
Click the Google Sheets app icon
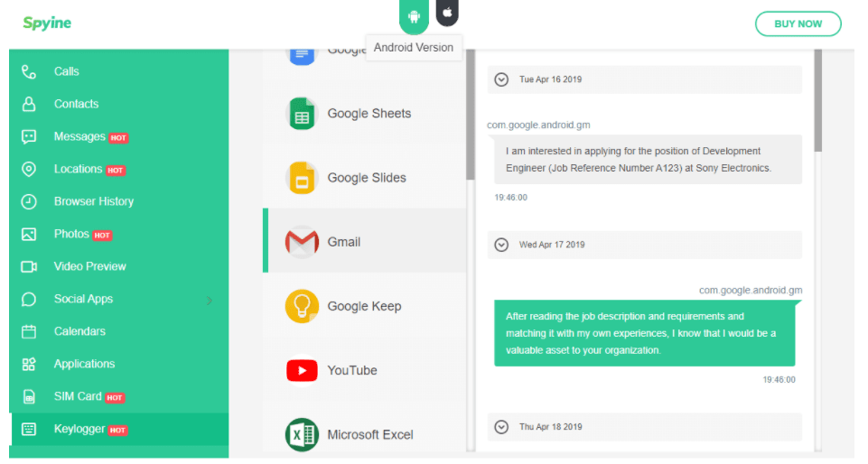pos(302,114)
